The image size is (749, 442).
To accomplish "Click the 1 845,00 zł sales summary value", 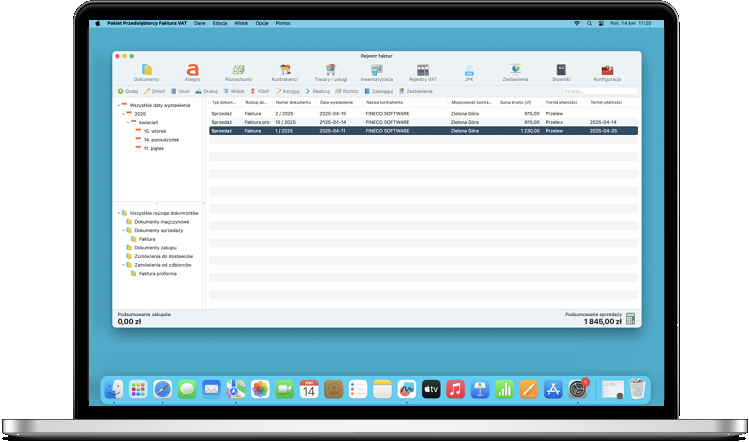I will [x=602, y=322].
